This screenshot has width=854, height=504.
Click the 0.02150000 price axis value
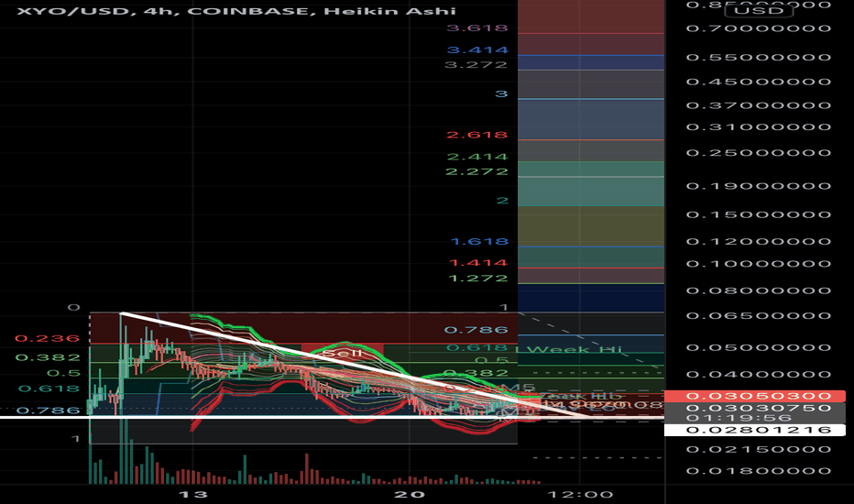(759, 450)
